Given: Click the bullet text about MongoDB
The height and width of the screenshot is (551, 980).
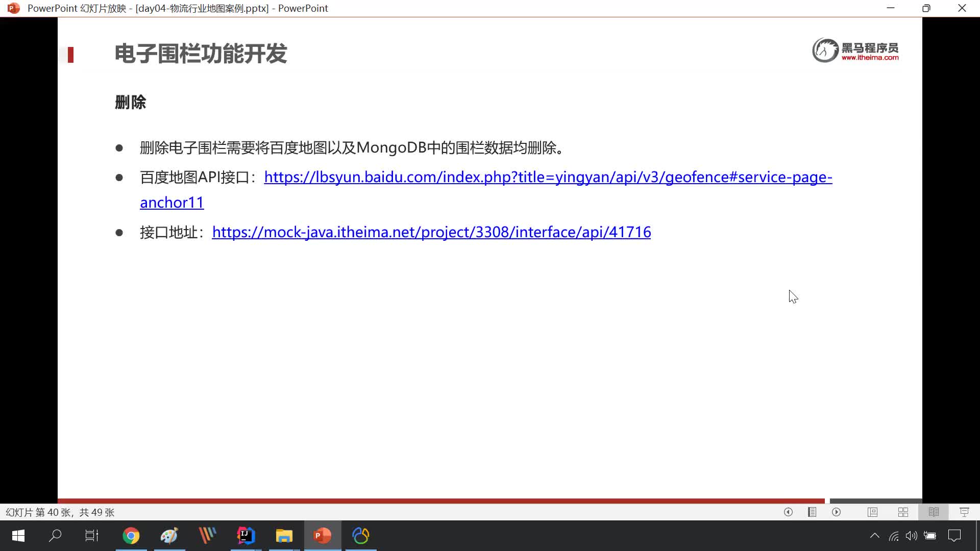Looking at the screenshot, I should (x=352, y=148).
